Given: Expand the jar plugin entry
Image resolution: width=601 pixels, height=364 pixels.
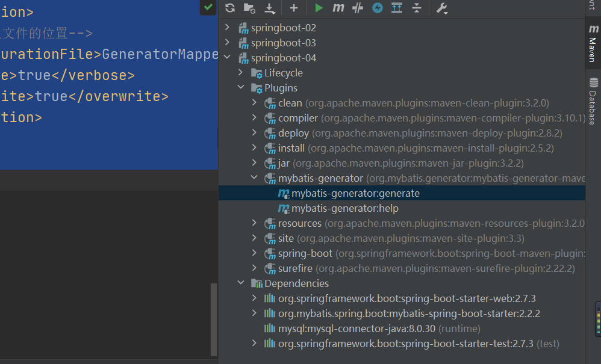Looking at the screenshot, I should point(254,162).
